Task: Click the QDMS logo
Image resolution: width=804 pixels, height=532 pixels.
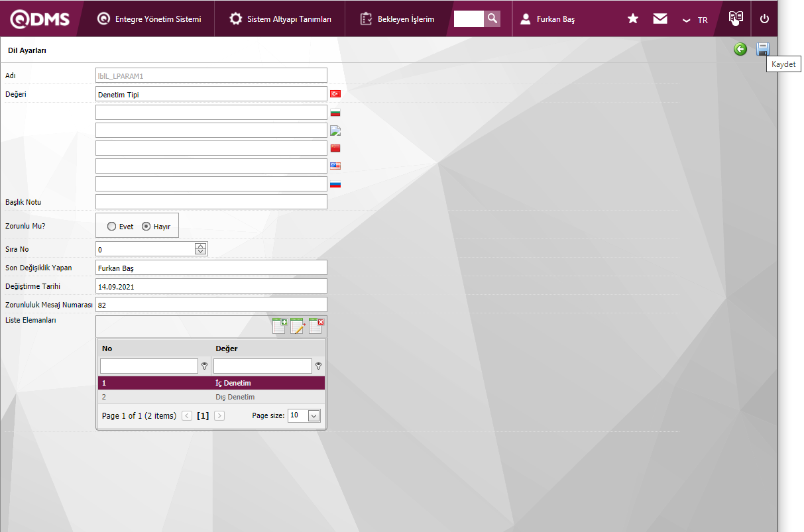Action: click(x=40, y=19)
